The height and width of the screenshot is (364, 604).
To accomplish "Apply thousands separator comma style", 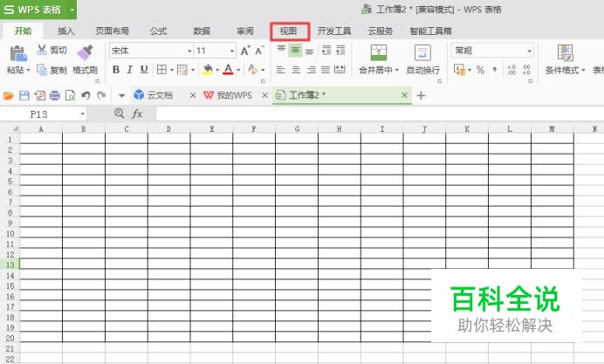I will [x=495, y=70].
